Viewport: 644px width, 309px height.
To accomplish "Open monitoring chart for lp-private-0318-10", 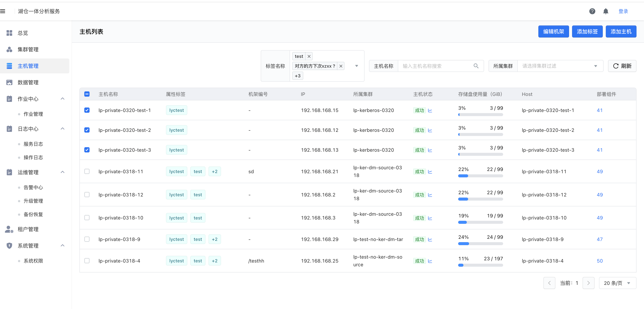I will click(x=430, y=218).
